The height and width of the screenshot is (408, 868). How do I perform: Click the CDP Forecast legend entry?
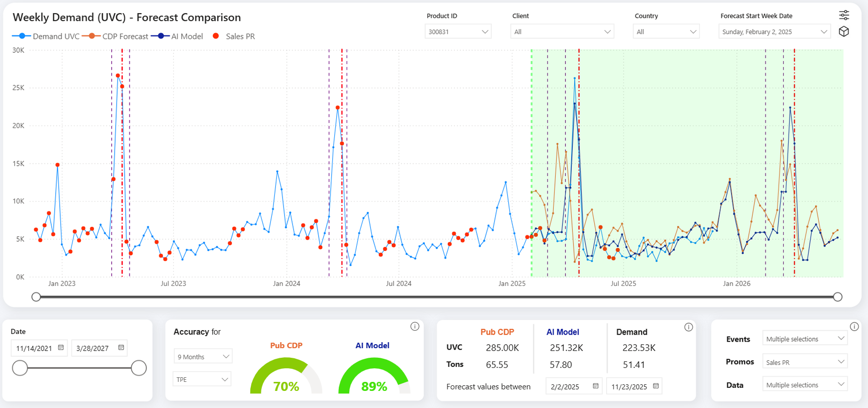(115, 36)
